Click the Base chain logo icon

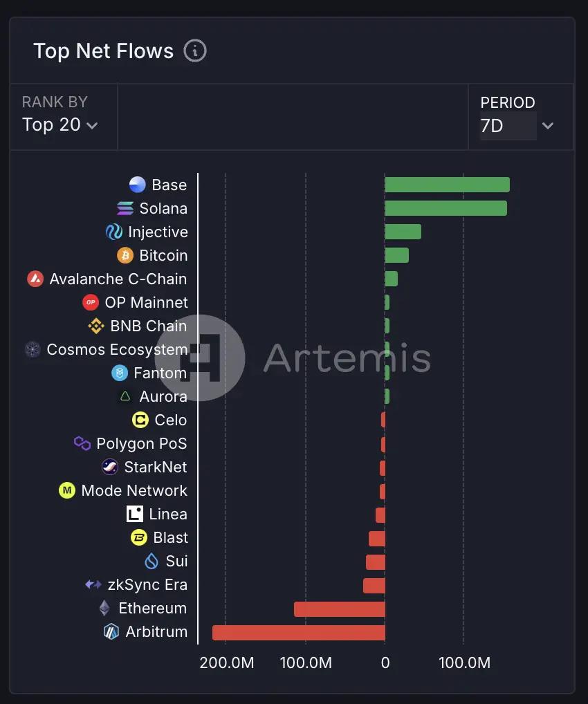click(x=138, y=185)
